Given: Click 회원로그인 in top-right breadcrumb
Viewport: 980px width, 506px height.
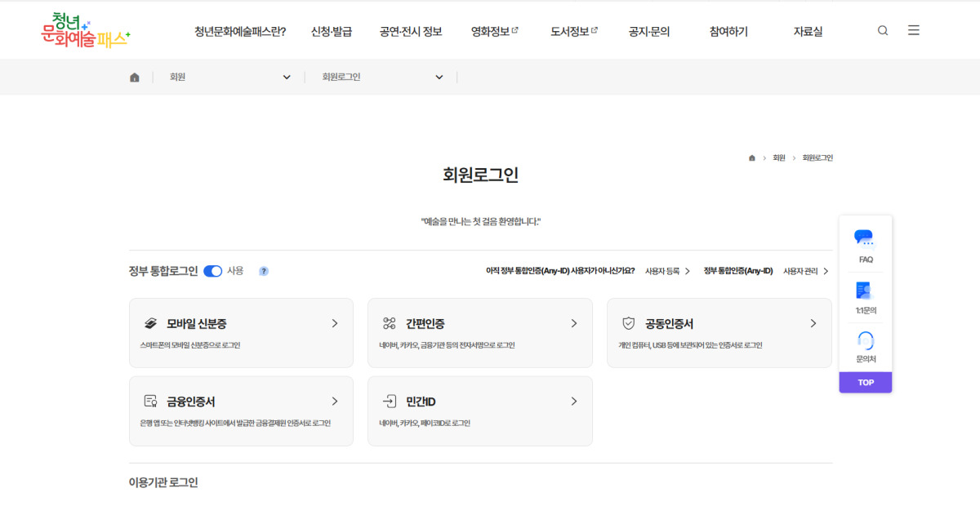Looking at the screenshot, I should (817, 158).
